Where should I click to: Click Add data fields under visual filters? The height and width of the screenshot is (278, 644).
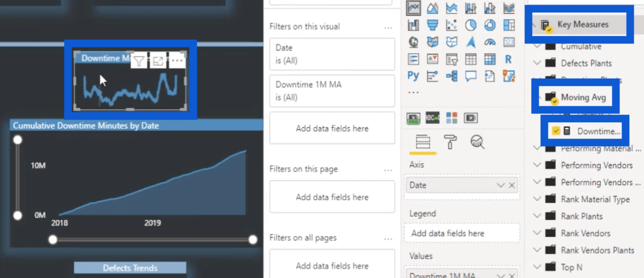(x=332, y=128)
